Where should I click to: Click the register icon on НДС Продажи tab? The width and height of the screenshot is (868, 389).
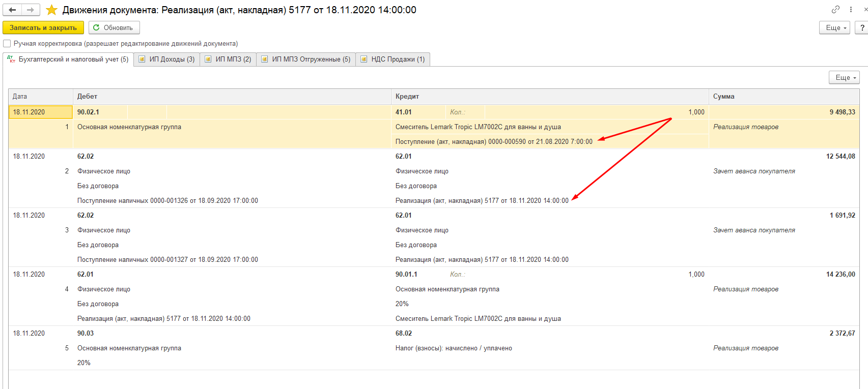click(363, 59)
